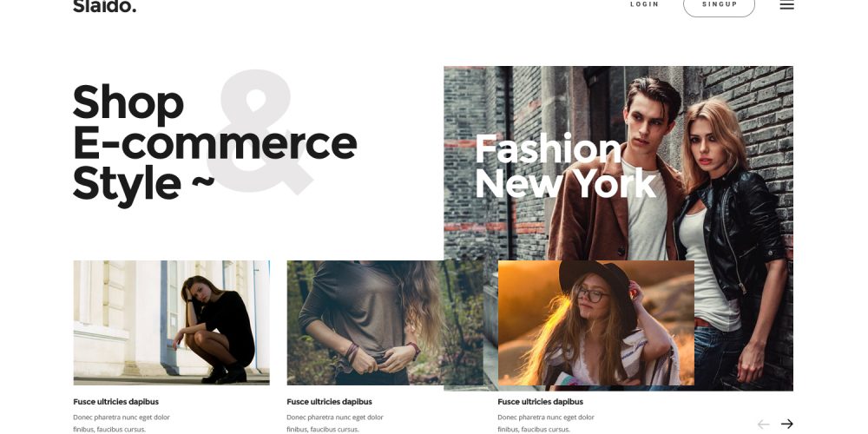The image size is (868, 434).
Task: Open the LOGIN link
Action: pyautogui.click(x=644, y=4)
